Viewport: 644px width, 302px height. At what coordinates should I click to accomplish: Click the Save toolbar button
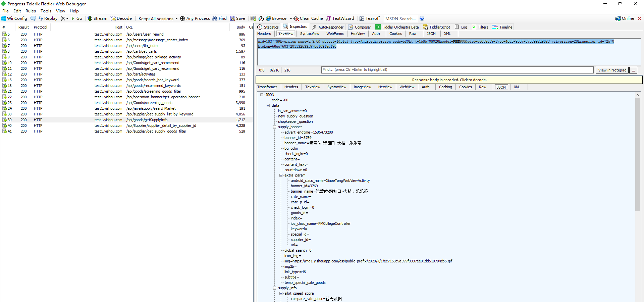pos(237,18)
